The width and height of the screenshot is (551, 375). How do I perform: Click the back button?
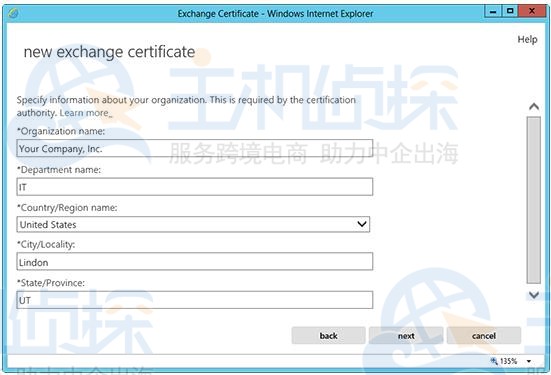coord(329,336)
